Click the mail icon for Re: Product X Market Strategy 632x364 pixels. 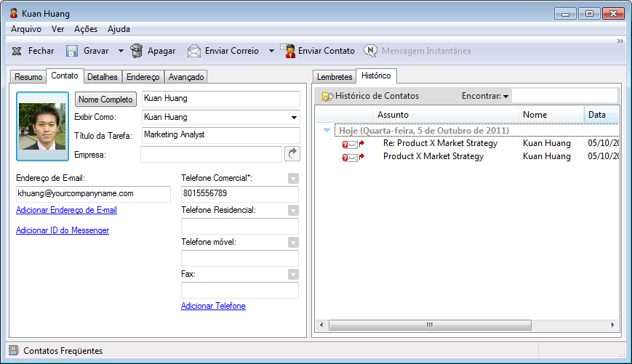353,144
